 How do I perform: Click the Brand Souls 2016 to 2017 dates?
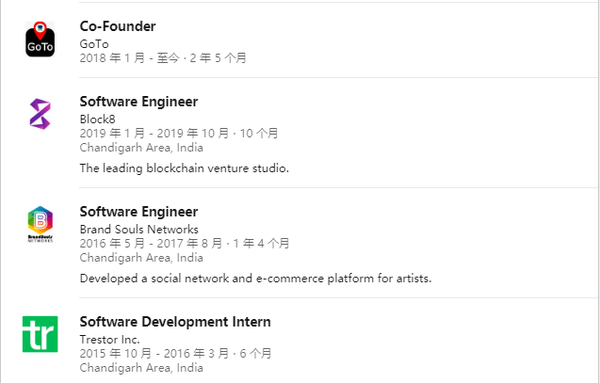pyautogui.click(x=184, y=244)
